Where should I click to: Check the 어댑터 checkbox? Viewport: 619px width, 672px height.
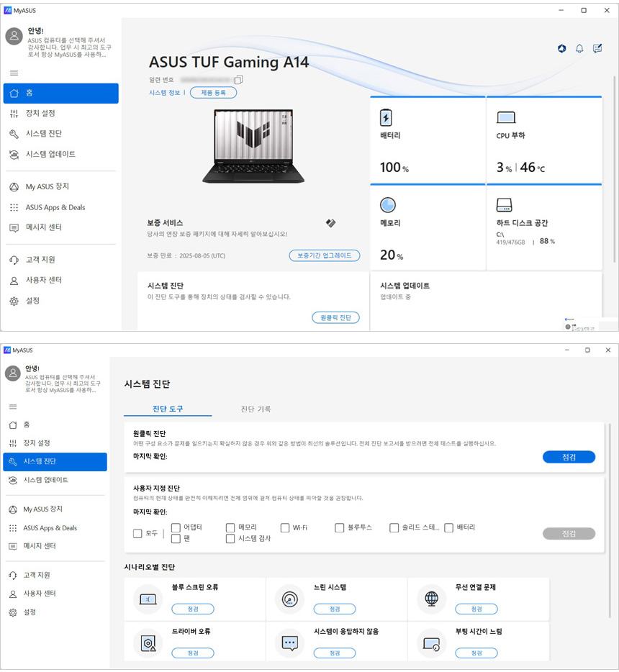point(176,527)
